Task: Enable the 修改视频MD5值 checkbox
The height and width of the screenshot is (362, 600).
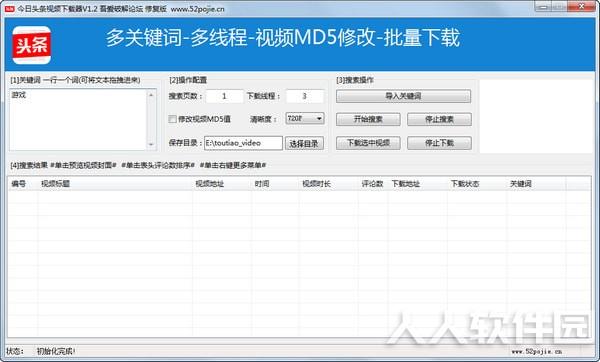Action: [172, 119]
